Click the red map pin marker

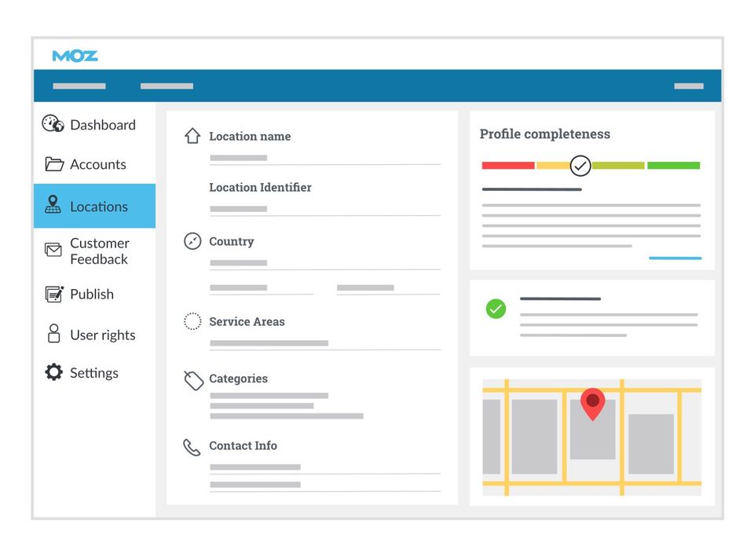click(592, 404)
